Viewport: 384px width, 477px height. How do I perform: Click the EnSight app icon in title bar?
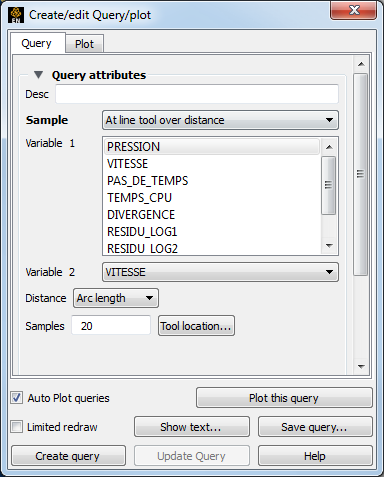[16, 15]
